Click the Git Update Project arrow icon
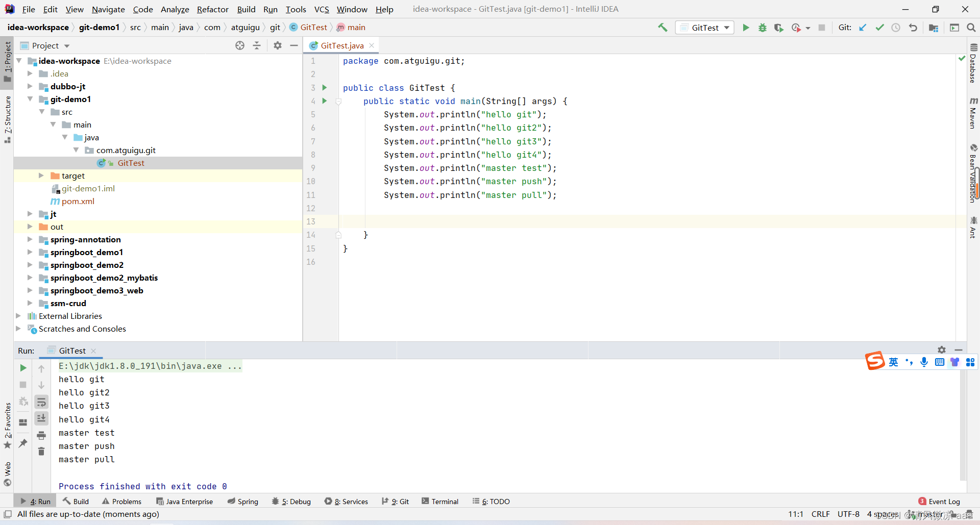This screenshot has height=525, width=980. point(863,28)
